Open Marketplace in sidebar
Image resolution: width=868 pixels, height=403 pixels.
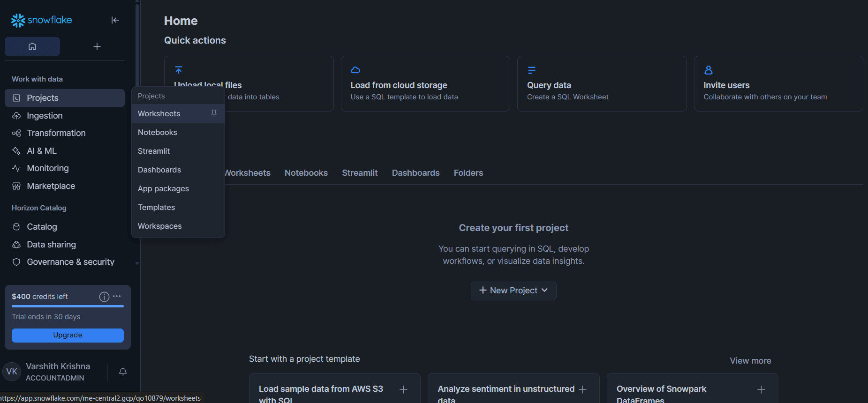pos(65,186)
